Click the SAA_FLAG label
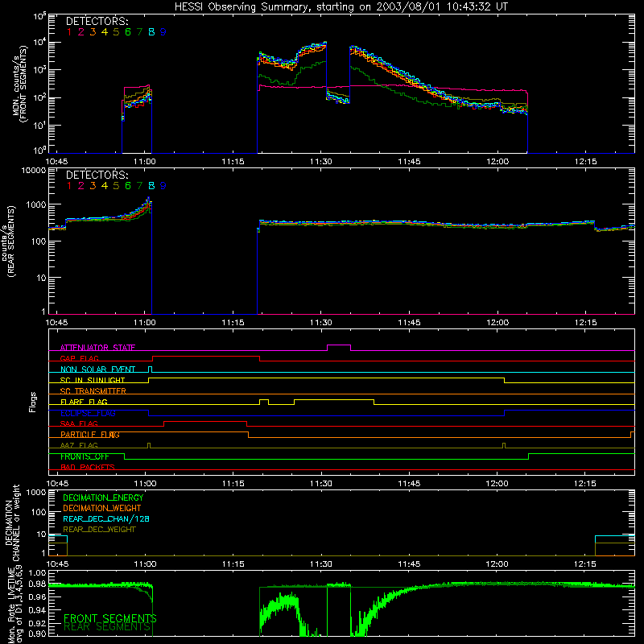The height and width of the screenshot is (644, 644). [x=79, y=423]
